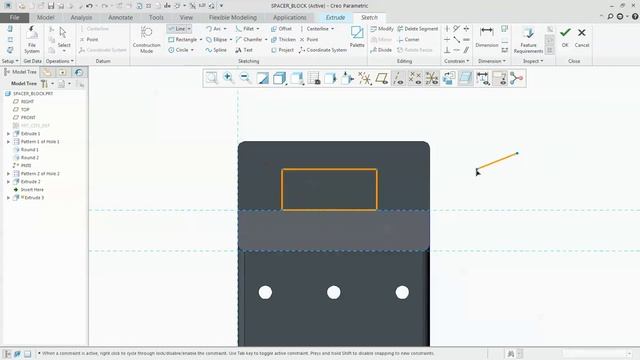Open Ellipse type dropdown arrow
Image resolution: width=640 pixels, height=360 pixels.
point(231,40)
